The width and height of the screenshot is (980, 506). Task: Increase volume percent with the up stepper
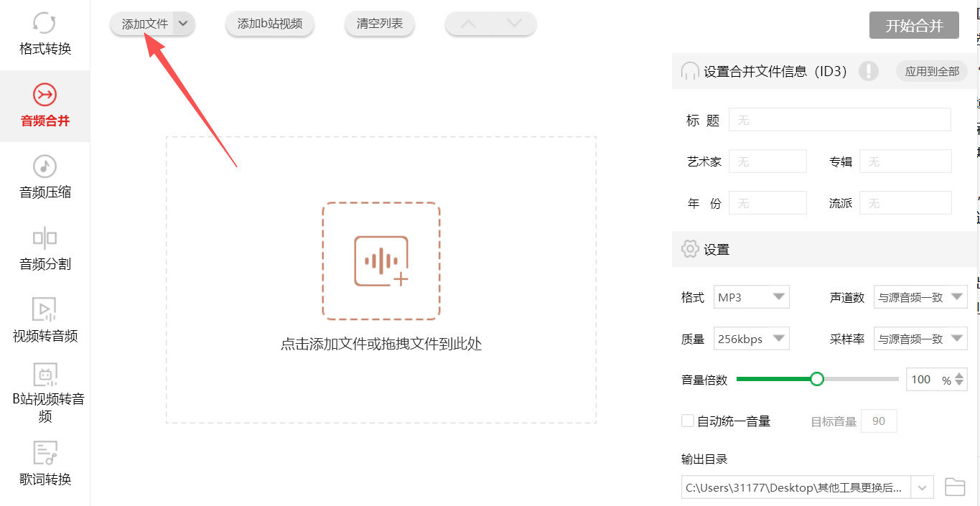point(960,375)
